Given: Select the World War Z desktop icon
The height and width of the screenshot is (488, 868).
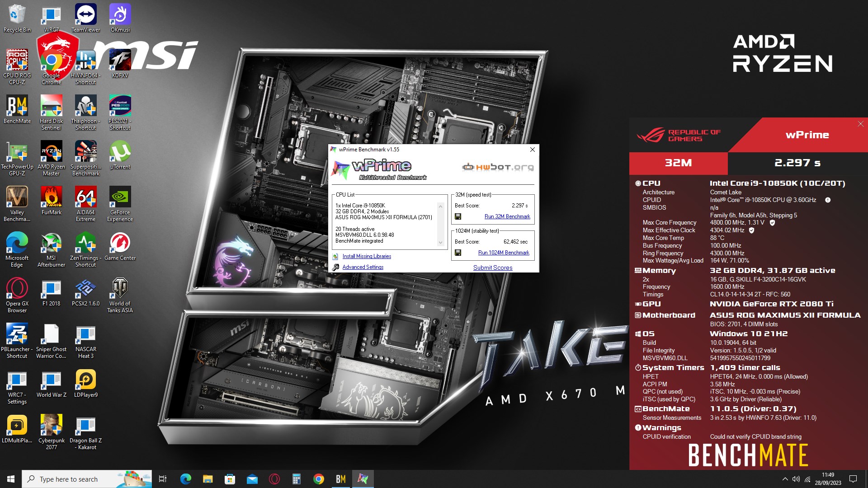Looking at the screenshot, I should 52,383.
